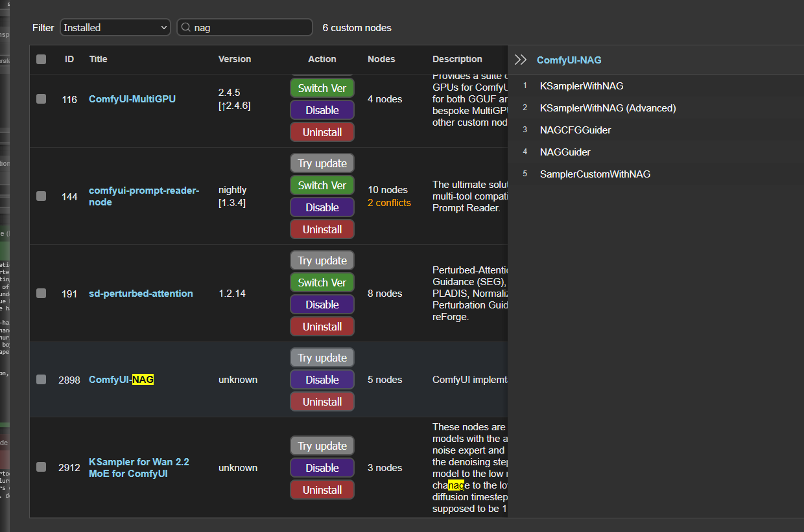This screenshot has width=804, height=532.
Task: Collapse the ComfyUI-NAG side panel using the double-chevron icon
Action: click(520, 60)
